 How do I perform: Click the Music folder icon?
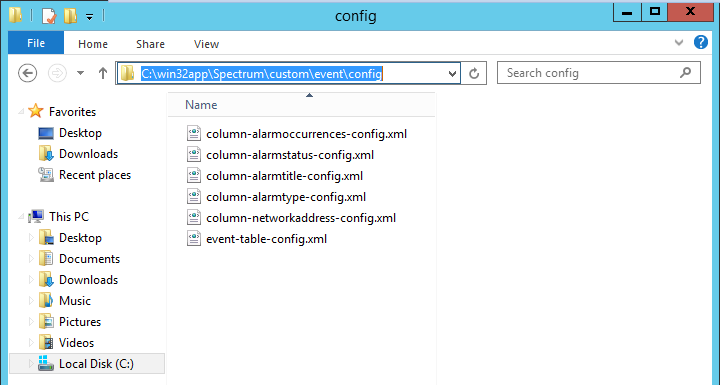tap(46, 300)
